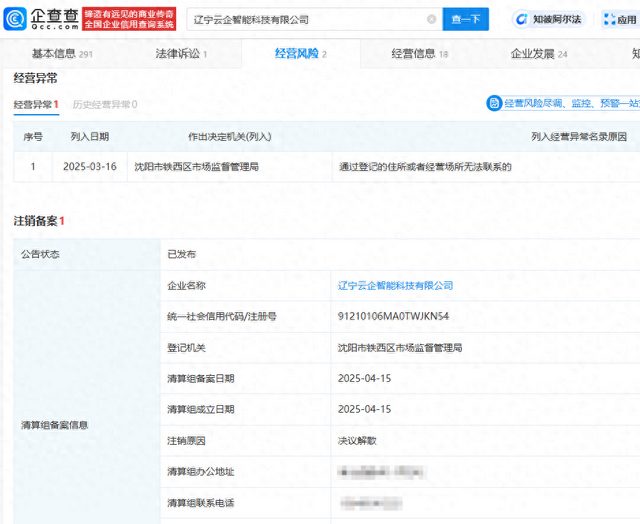Click the 清算组备案日期 value 2025-04-15
This screenshot has width=640, height=524.
(364, 378)
